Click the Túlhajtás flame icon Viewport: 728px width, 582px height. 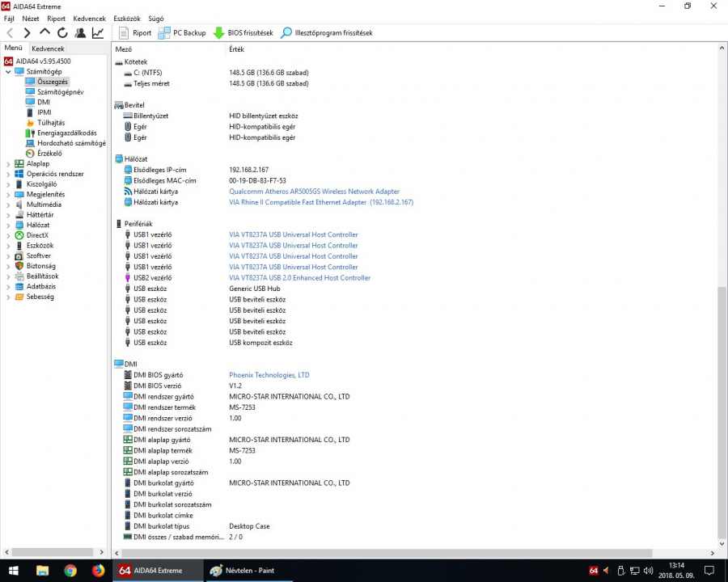(30, 123)
